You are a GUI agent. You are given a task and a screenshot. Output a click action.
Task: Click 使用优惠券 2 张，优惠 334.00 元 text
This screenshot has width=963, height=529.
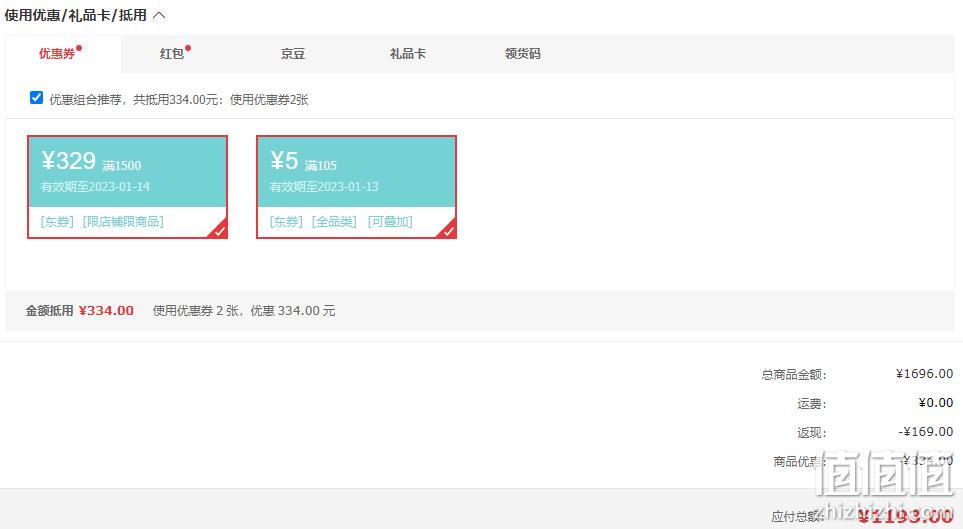(x=244, y=311)
